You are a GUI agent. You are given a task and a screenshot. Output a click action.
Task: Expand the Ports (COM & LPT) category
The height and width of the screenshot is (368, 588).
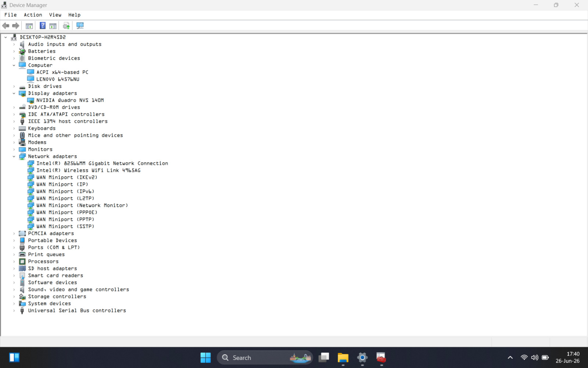[x=14, y=248]
